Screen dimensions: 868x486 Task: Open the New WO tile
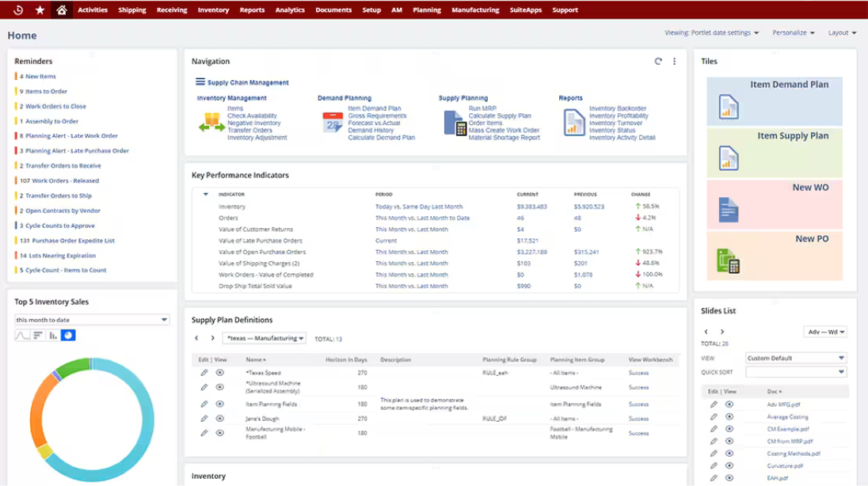tap(775, 204)
